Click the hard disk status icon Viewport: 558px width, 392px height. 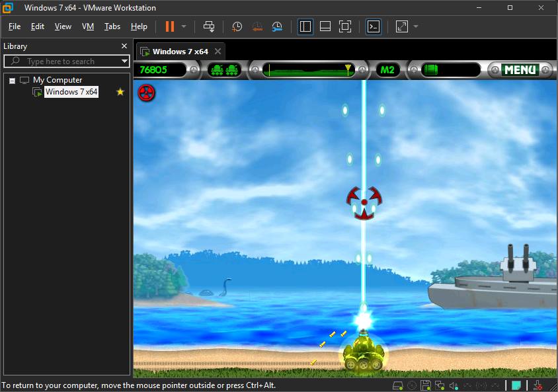coord(398,385)
